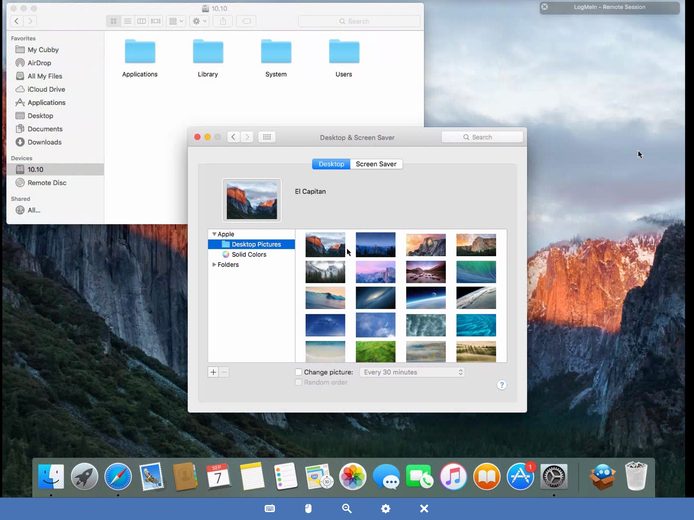
Task: Toggle mouse mode in blue toolbar
Action: coord(308,508)
